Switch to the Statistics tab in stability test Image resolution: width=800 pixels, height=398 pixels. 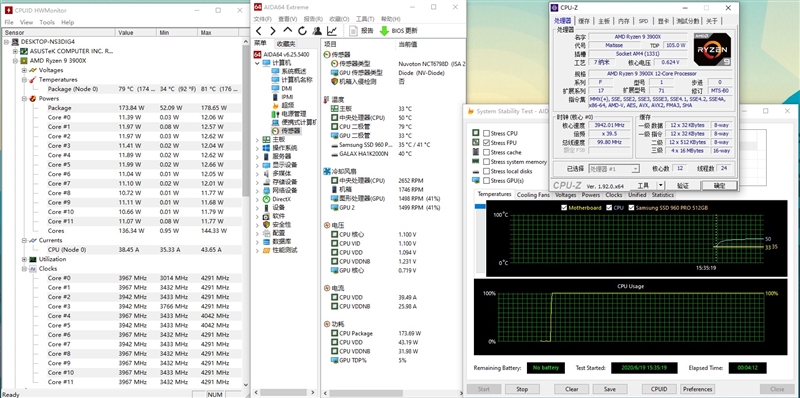pyautogui.click(x=662, y=195)
